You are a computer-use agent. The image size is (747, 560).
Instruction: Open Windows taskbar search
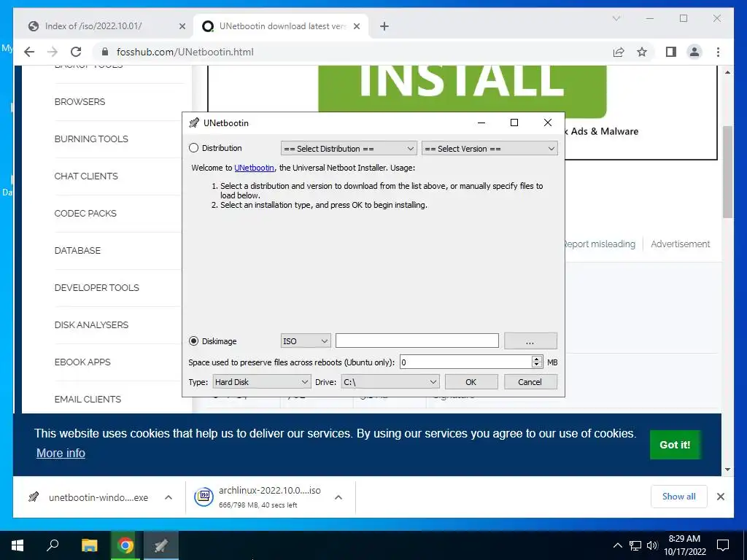tap(53, 545)
